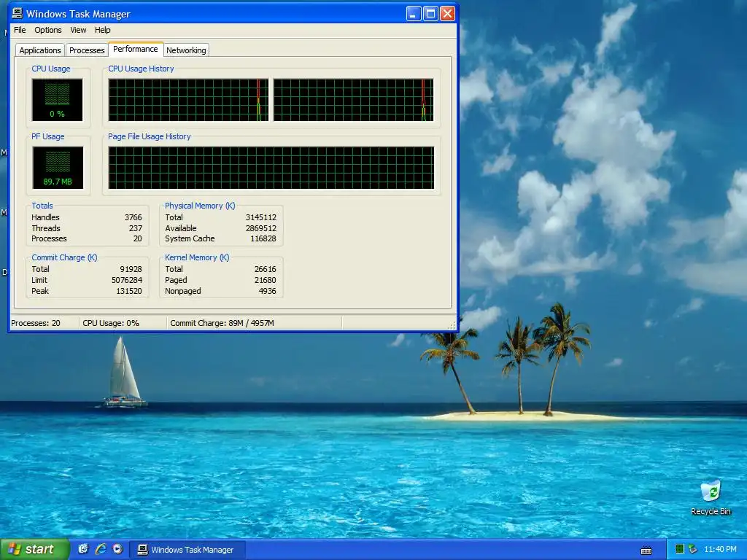Click the tray icon left of the clock
Image resolution: width=747 pixels, height=560 pixels.
click(x=693, y=549)
